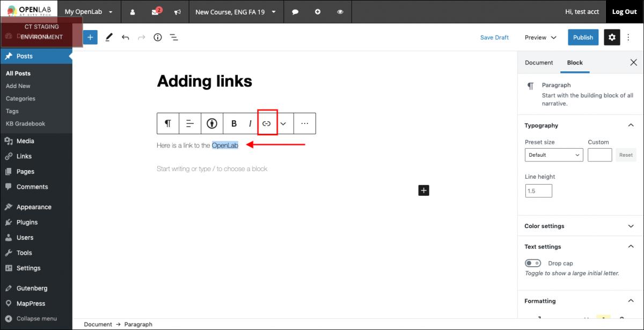The width and height of the screenshot is (644, 330).
Task: Click the content structure info icon
Action: pos(157,37)
